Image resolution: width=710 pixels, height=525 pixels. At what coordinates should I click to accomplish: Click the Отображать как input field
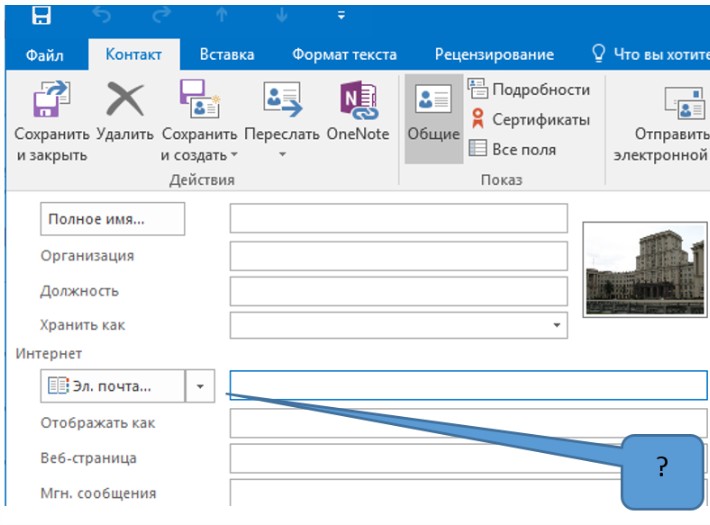pos(469,423)
